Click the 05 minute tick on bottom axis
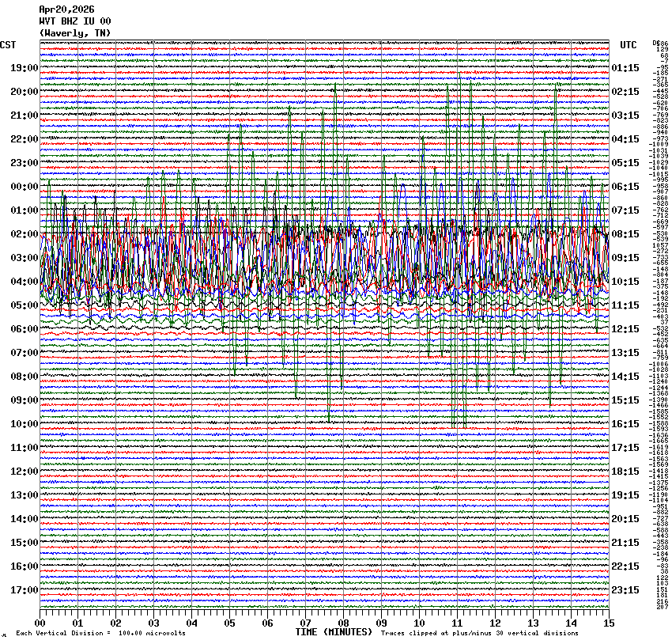Screen dimensions: 672x644 point(230,623)
